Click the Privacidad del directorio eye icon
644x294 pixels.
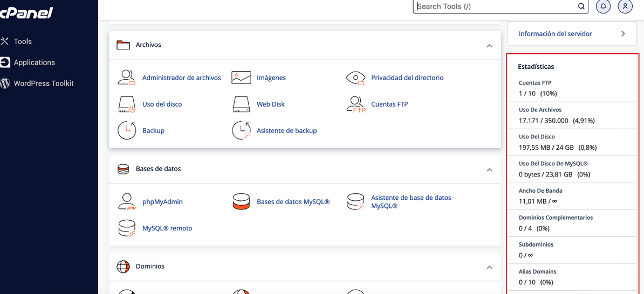point(355,78)
